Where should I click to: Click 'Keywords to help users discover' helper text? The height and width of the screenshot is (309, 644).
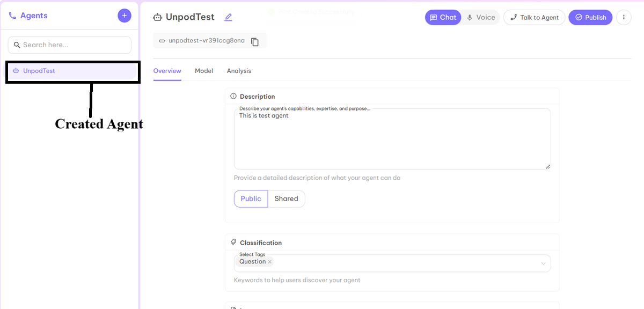297,280
